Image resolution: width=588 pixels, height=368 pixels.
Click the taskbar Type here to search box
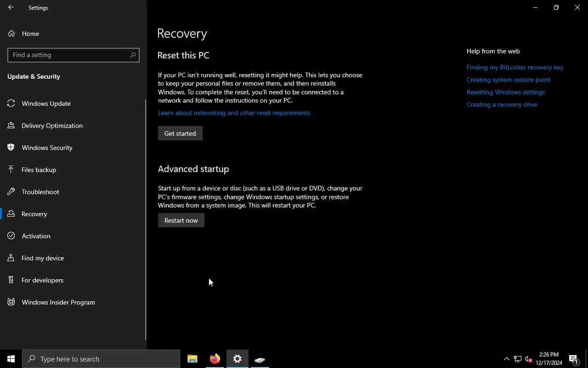coord(101,359)
